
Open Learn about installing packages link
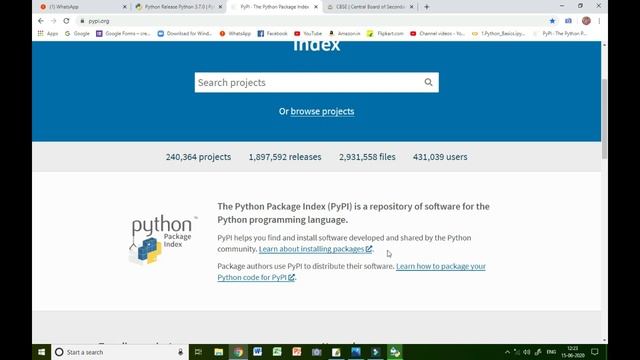pyautogui.click(x=315, y=249)
